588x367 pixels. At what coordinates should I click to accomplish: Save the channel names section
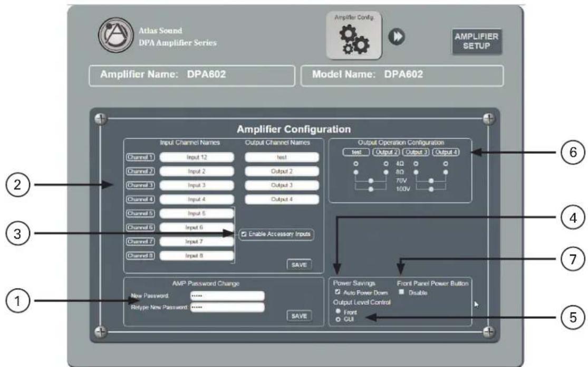pyautogui.click(x=299, y=265)
